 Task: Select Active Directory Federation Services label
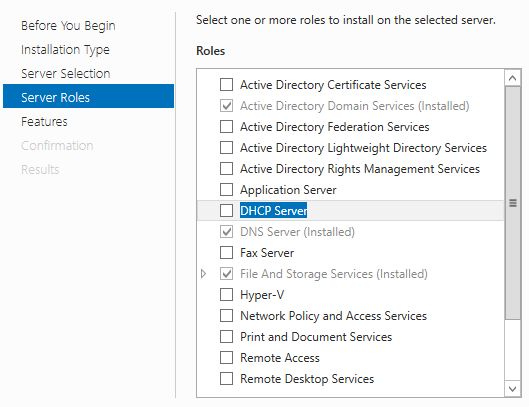click(335, 127)
